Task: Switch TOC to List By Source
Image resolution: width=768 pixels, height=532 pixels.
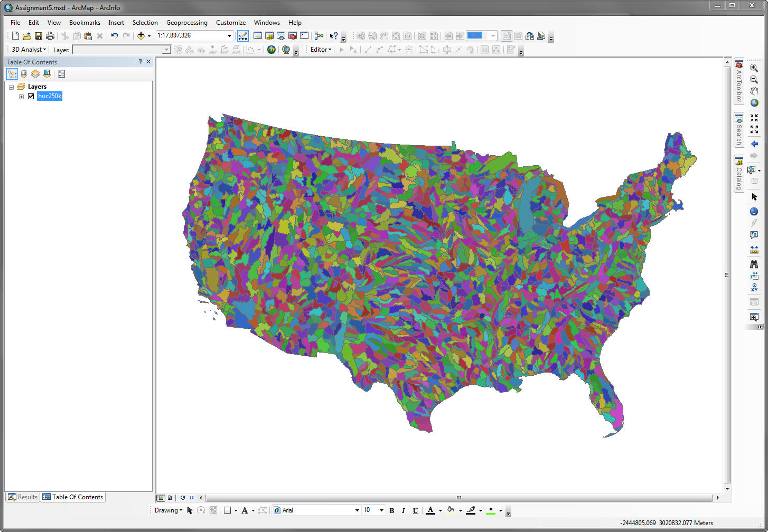Action: pyautogui.click(x=23, y=74)
